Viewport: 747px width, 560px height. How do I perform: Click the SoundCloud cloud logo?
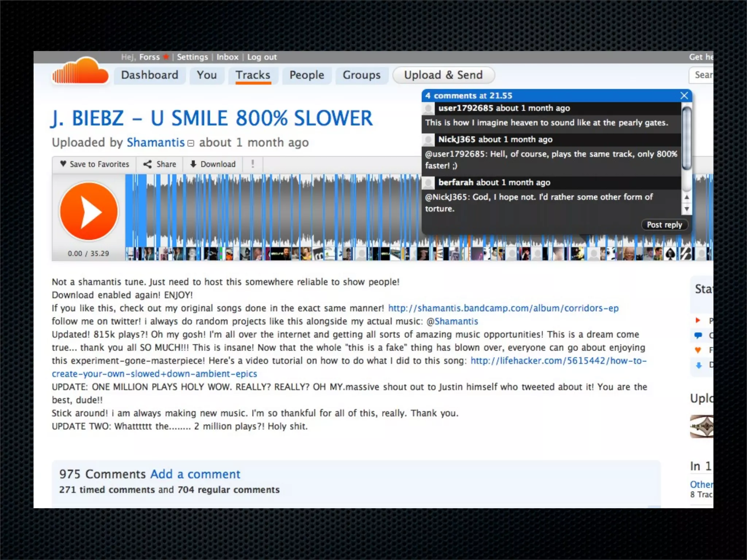point(80,71)
